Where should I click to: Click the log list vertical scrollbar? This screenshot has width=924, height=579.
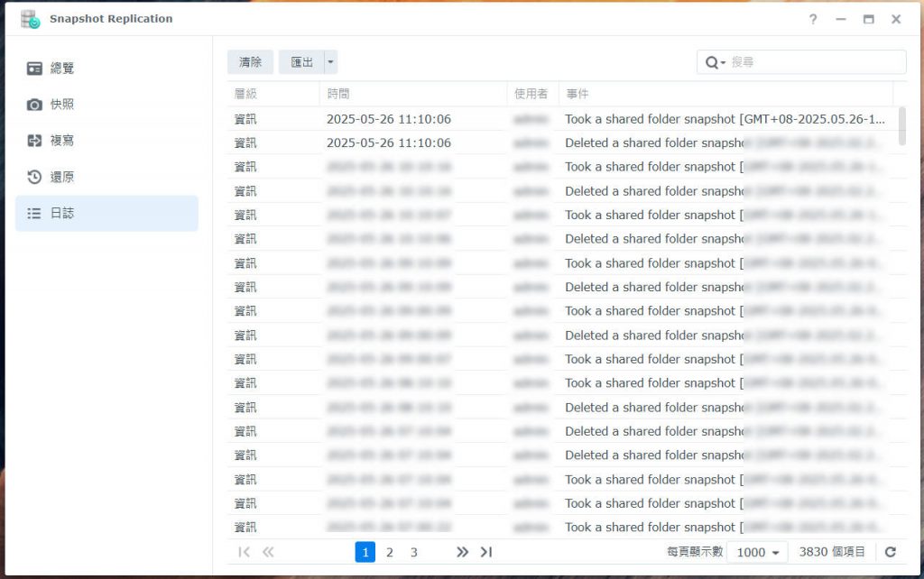tap(901, 126)
